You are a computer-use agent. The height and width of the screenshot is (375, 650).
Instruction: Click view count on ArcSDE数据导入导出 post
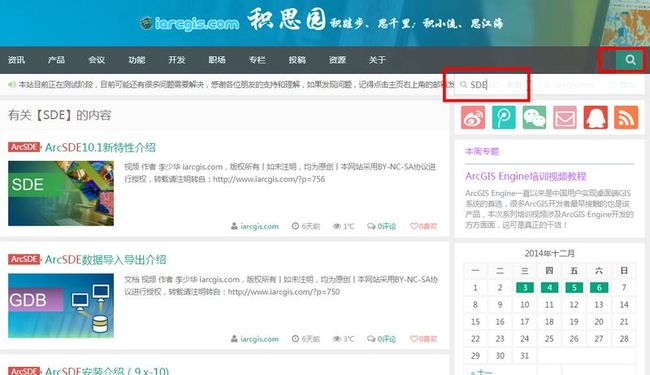pyautogui.click(x=344, y=339)
